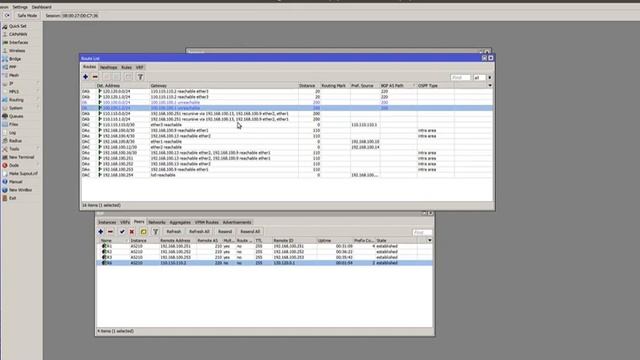Viewport: 640px width, 360px height.
Task: Open Mesh in the sidebar
Action: tap(14, 75)
